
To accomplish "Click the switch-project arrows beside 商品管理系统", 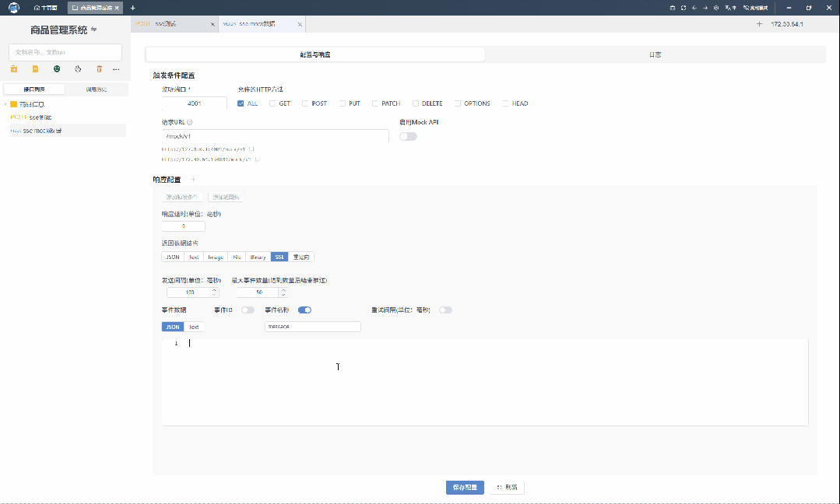I will click(x=93, y=30).
